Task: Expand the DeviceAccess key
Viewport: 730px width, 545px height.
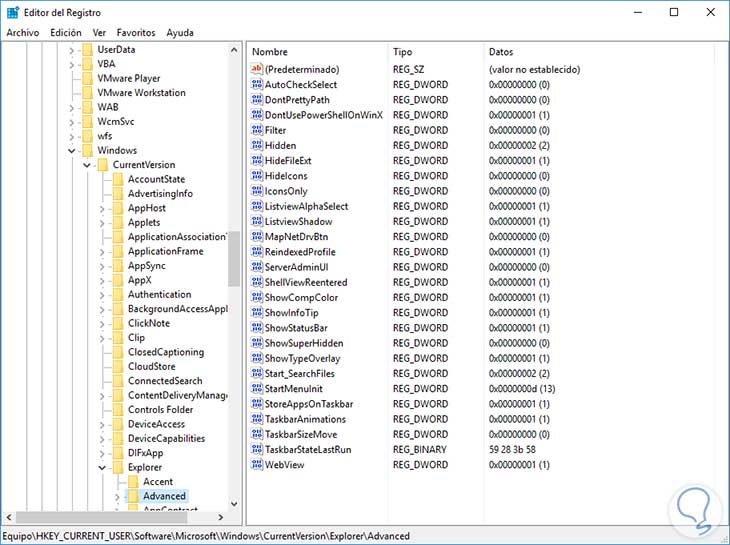Action: pyautogui.click(x=102, y=425)
